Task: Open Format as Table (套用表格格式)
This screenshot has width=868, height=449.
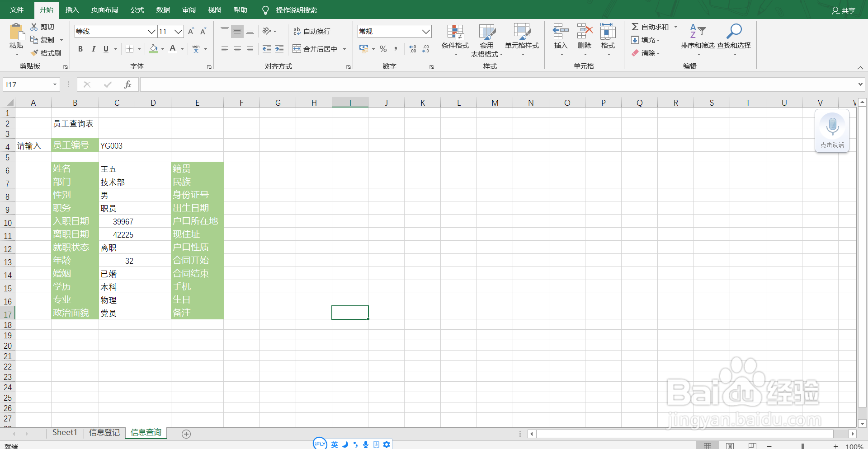Action: tap(487, 40)
